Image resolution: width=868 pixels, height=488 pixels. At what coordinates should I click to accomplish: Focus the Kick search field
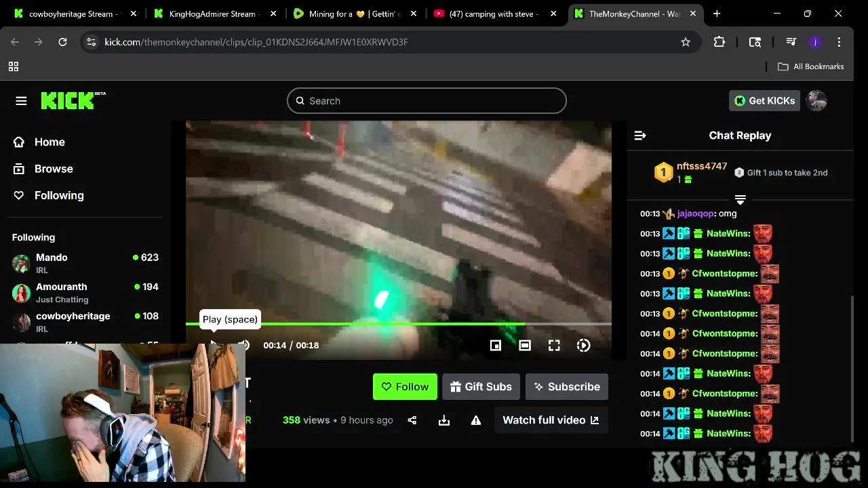click(x=427, y=100)
